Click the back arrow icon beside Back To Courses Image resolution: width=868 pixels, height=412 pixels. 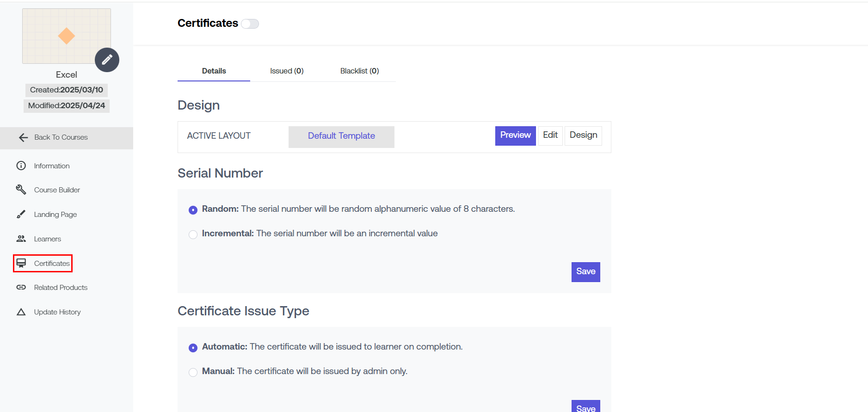click(23, 137)
